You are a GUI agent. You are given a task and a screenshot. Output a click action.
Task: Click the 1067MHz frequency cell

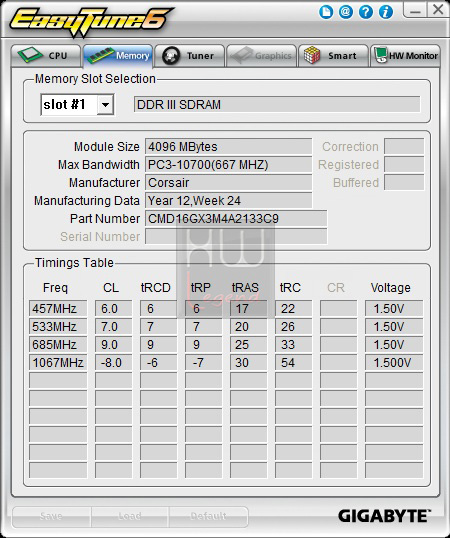coord(58,362)
